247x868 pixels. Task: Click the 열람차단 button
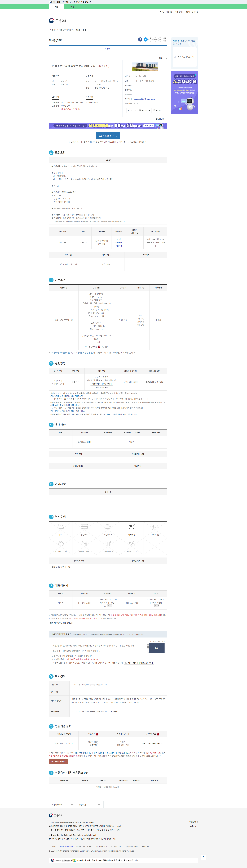point(157,110)
